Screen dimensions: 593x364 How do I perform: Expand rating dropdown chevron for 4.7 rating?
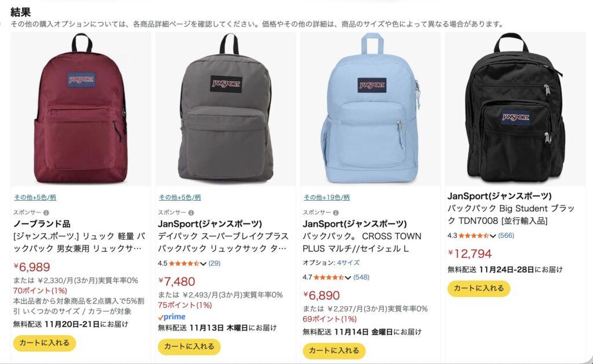(348, 278)
